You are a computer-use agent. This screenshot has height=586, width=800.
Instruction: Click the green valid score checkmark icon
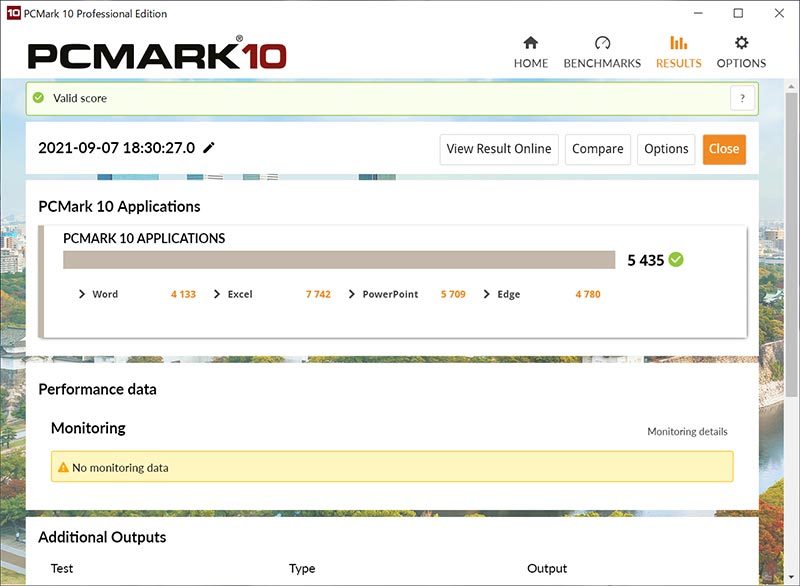[x=39, y=98]
